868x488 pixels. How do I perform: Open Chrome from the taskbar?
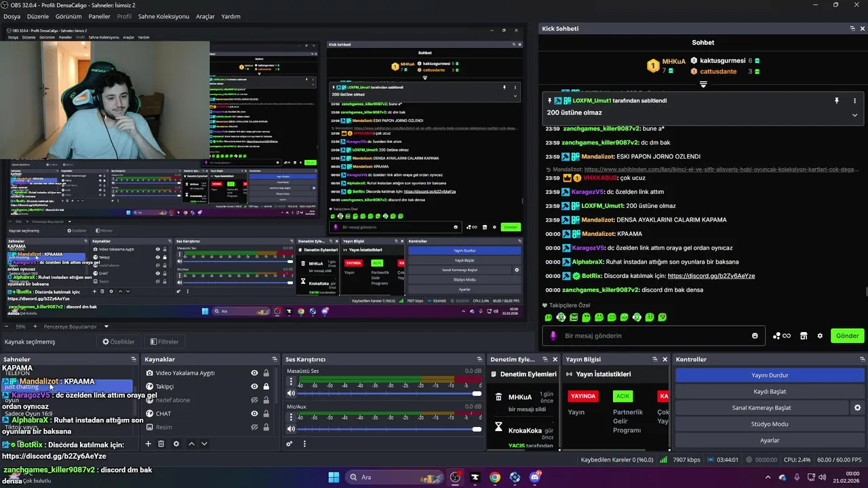(x=495, y=477)
